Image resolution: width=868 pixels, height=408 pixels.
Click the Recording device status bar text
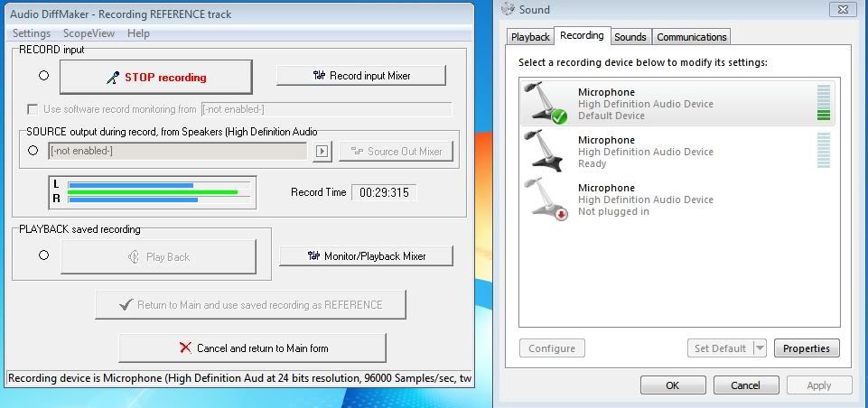coord(239,378)
